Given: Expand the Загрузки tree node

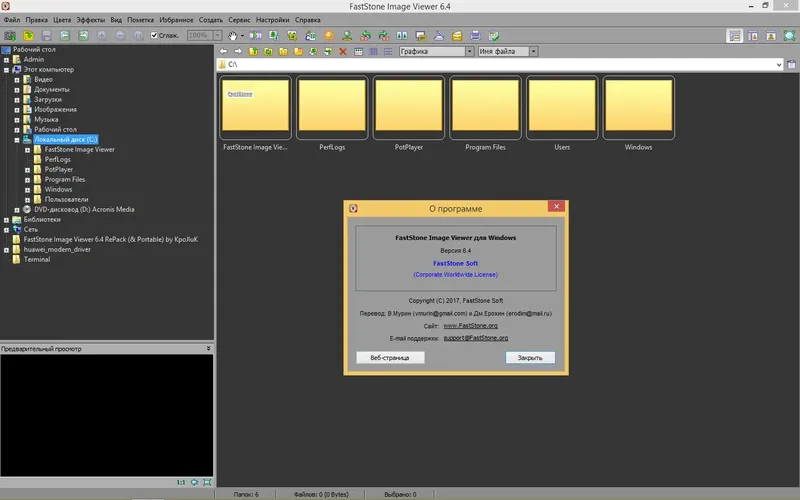Looking at the screenshot, I should 17,99.
